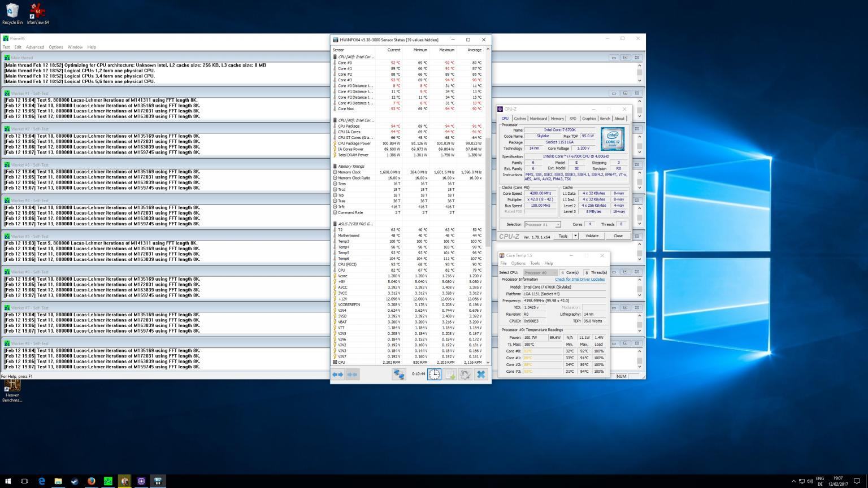Click HWiNFO log file save icon
Image resolution: width=868 pixels, height=488 pixels.
450,374
